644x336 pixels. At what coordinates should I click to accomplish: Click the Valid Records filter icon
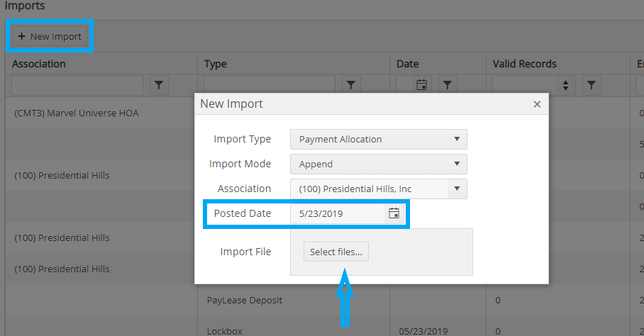[x=592, y=85]
